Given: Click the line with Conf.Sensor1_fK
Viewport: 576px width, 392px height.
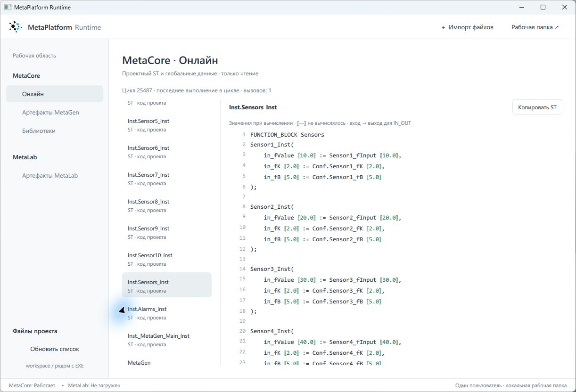Looking at the screenshot, I should point(324,166).
